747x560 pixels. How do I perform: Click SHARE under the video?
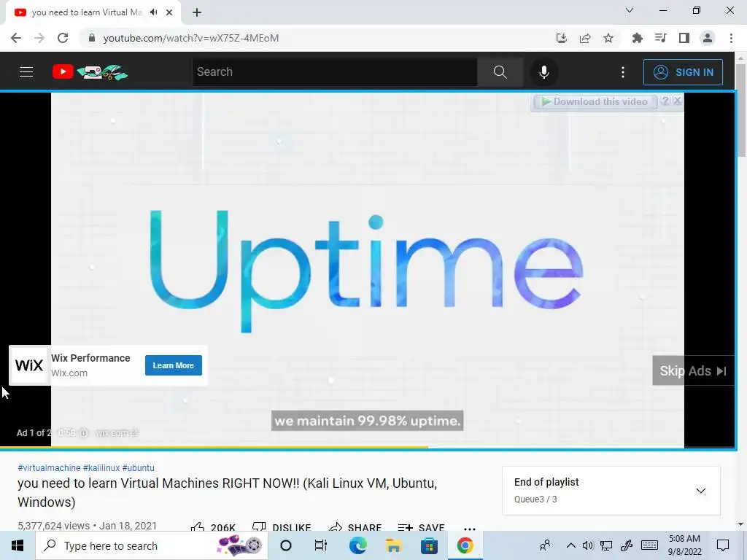355,527
